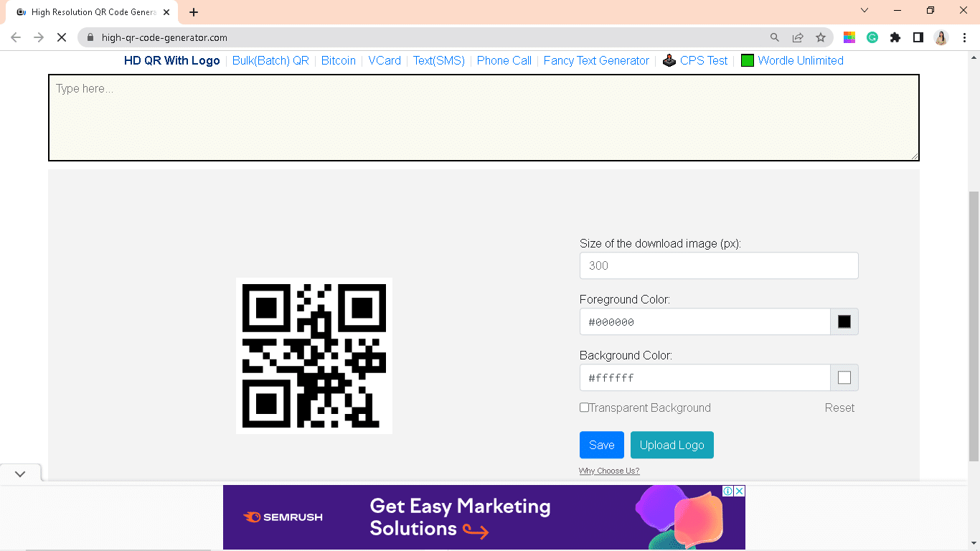Open the Why Choose Us? link
Viewport: 980px width, 551px height.
pyautogui.click(x=609, y=471)
